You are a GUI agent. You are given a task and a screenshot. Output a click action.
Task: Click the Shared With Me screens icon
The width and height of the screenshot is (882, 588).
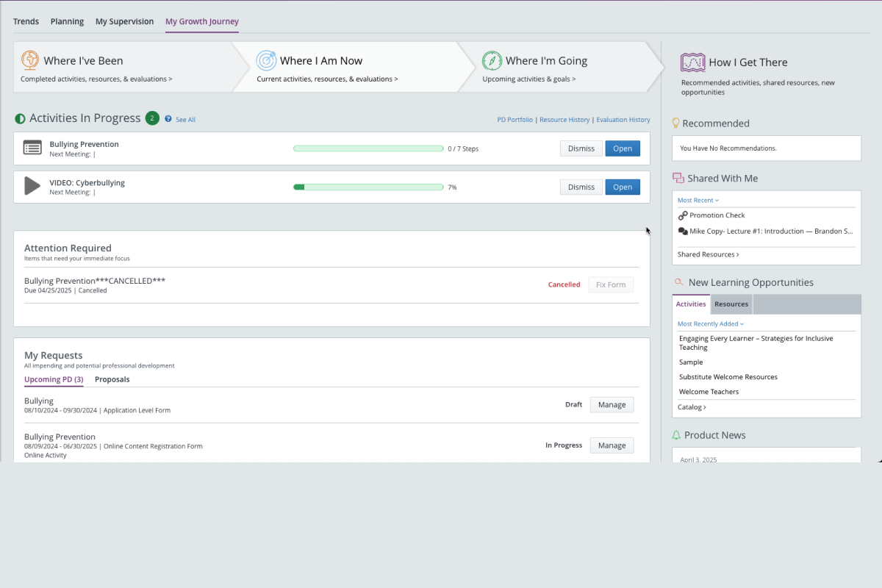(x=678, y=178)
